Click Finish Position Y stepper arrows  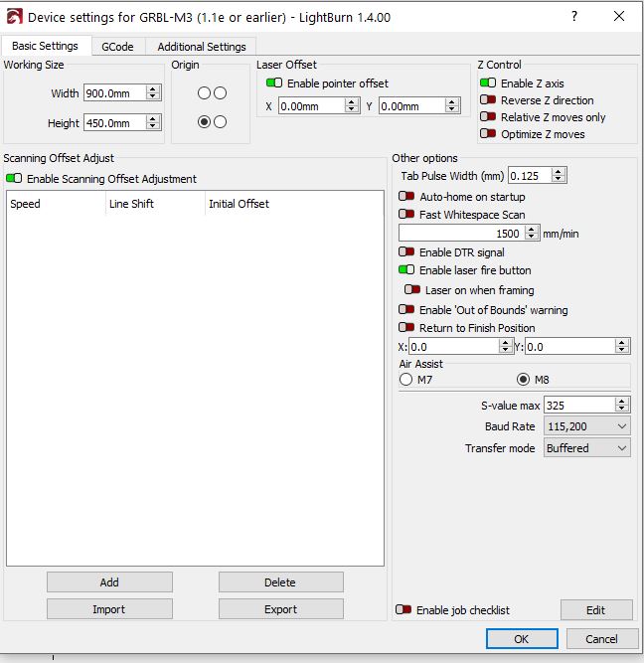coord(621,346)
